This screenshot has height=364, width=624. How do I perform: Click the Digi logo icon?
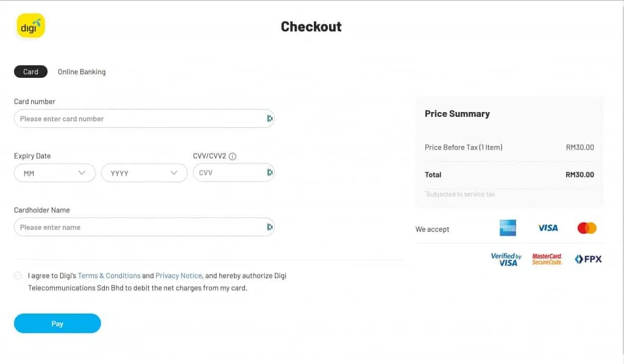point(30,26)
